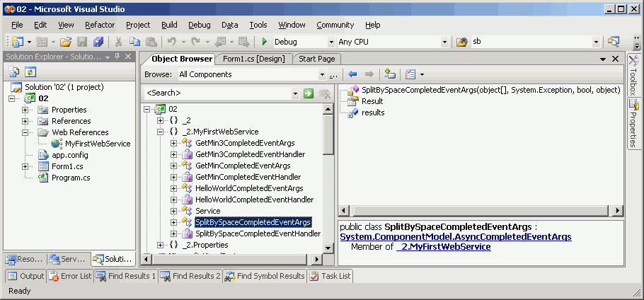Image resolution: width=644 pixels, height=300 pixels.
Task: Select MyFirstWebService in Solution Explorer
Action: 98,144
